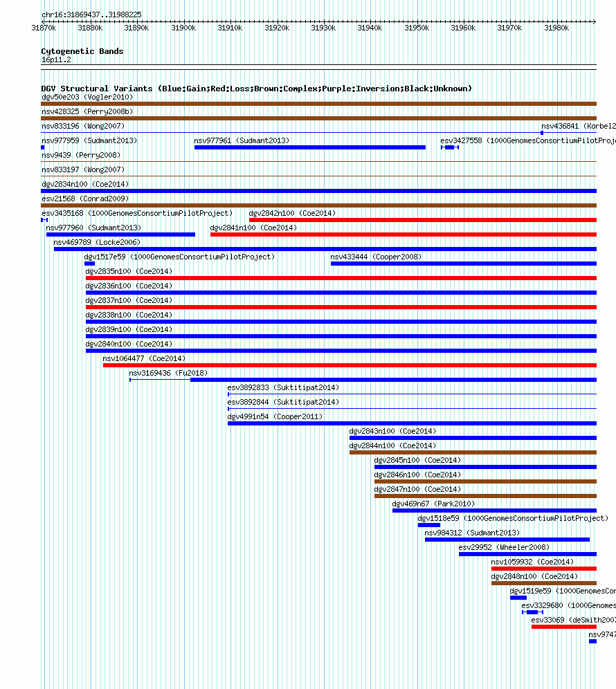616x689 pixels.
Task: Open esv3892844 (Suktitipat2014) label
Action: coord(283,402)
